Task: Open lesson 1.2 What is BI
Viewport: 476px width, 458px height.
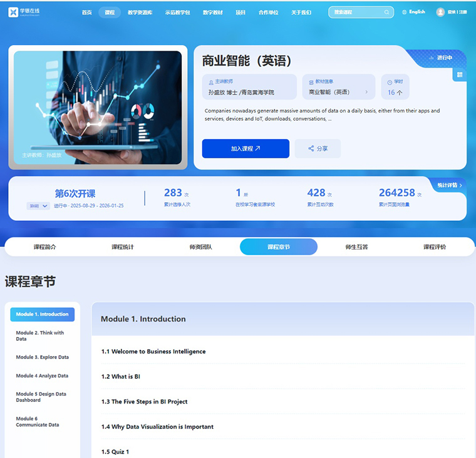Action: (121, 377)
